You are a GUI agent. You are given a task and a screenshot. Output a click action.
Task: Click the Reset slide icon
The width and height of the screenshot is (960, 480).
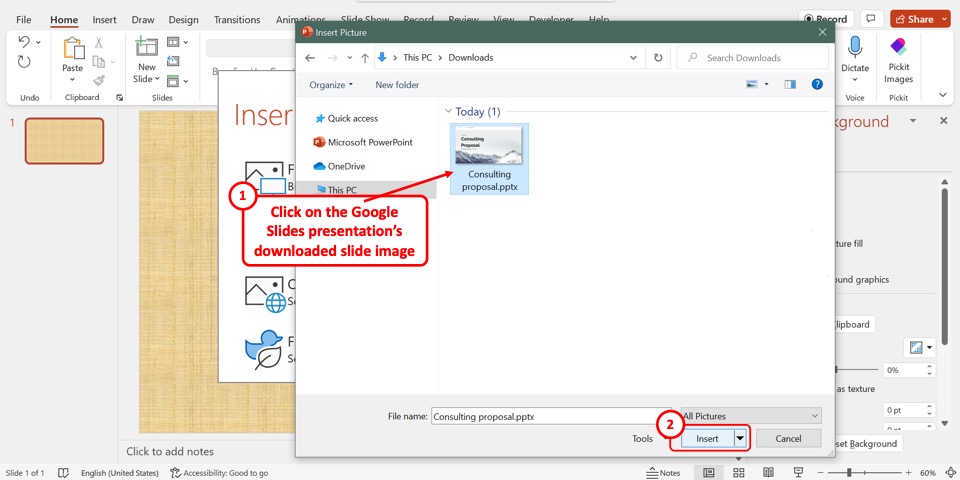pyautogui.click(x=173, y=61)
